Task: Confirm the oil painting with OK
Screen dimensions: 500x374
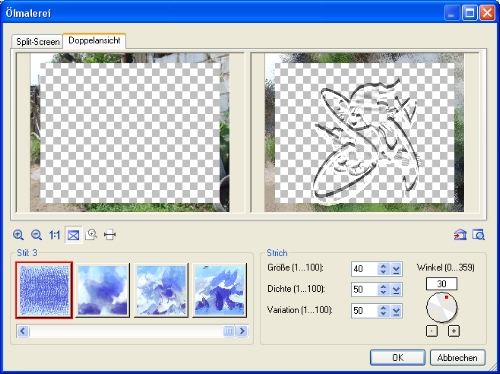Action: pyautogui.click(x=398, y=358)
